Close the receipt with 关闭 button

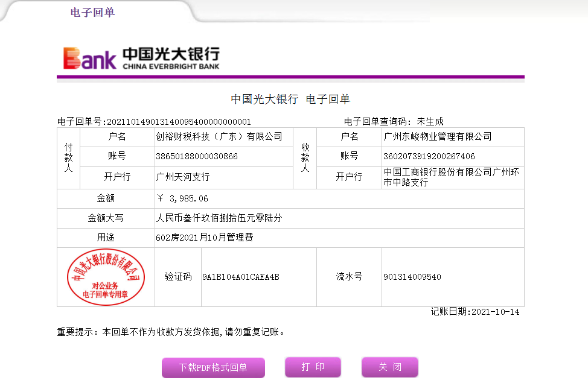(x=389, y=367)
